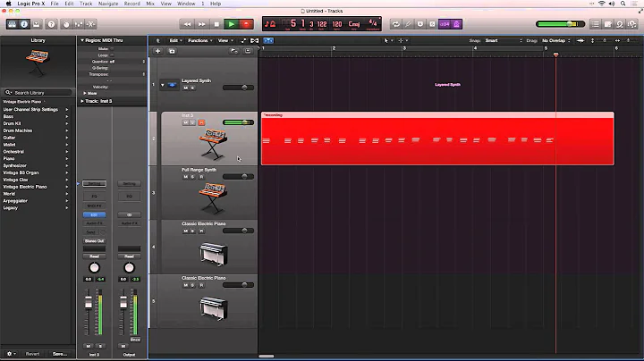Screen dimensions: 644x361
Task: Click the automation show/hide button
Action: tap(243, 40)
